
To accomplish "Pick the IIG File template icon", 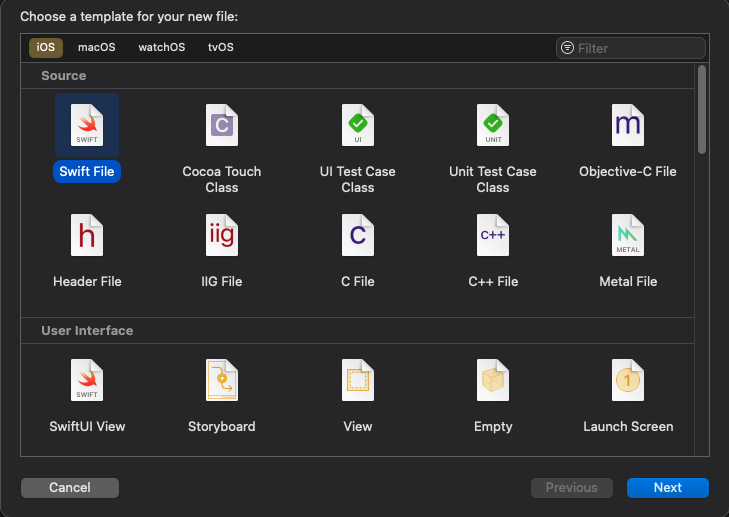I will [x=222, y=235].
